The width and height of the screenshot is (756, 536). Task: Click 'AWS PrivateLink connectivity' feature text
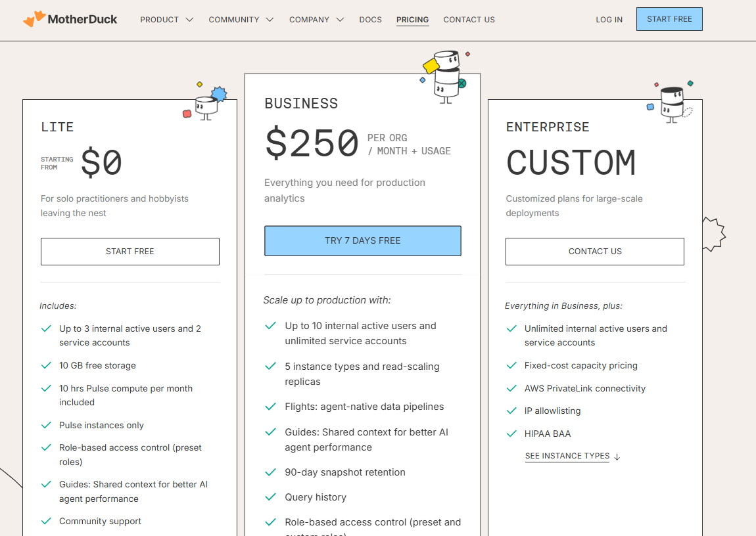coord(585,389)
